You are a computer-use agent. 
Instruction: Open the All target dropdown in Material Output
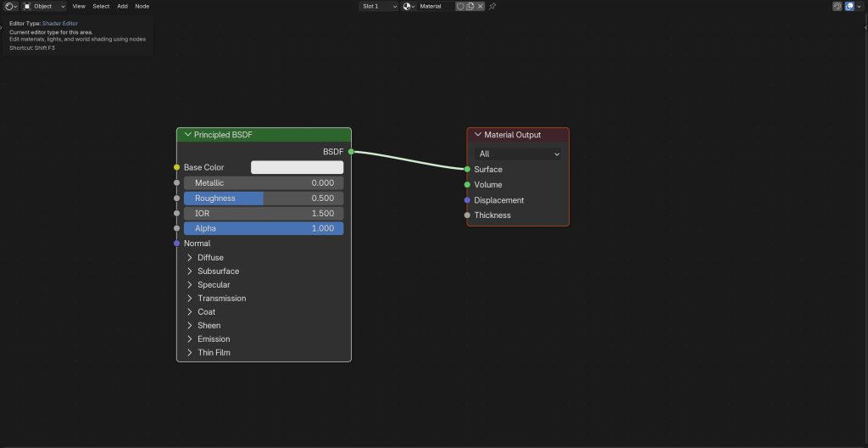click(x=519, y=154)
